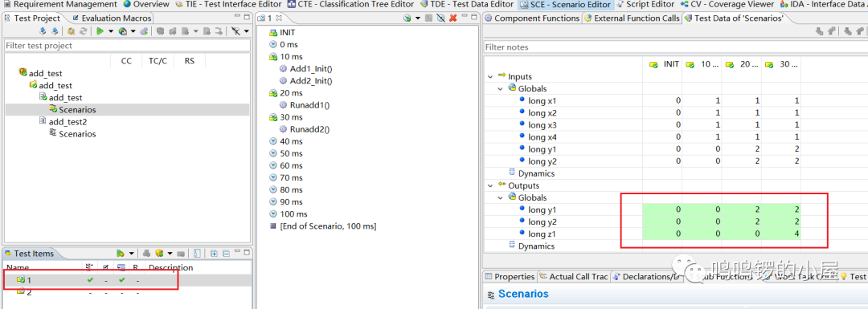
Task: Click the new test case icon in Test Items
Action: tap(159, 253)
